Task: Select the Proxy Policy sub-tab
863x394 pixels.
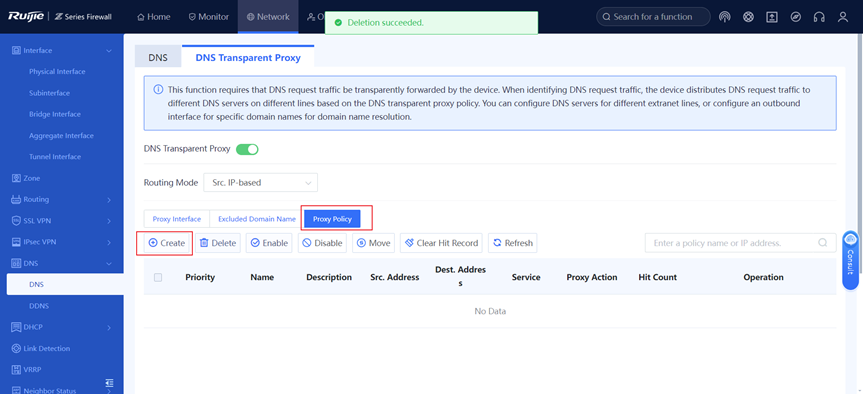Action: click(x=332, y=219)
